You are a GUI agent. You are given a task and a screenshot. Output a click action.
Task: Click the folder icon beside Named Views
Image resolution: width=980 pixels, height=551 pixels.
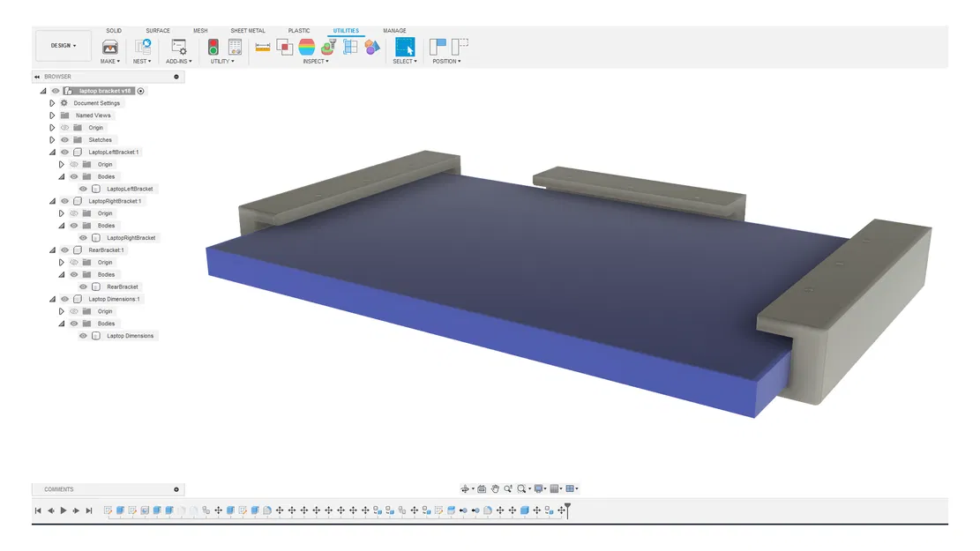click(x=65, y=115)
